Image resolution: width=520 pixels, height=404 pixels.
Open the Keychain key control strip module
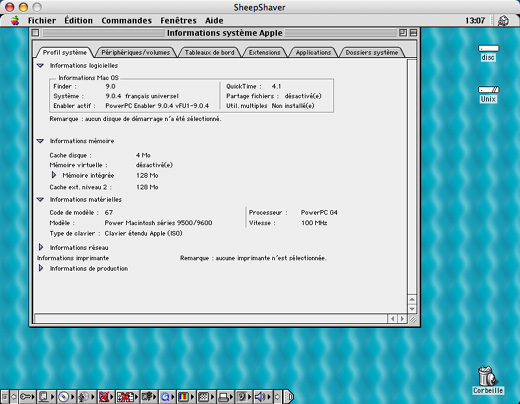click(x=27, y=397)
